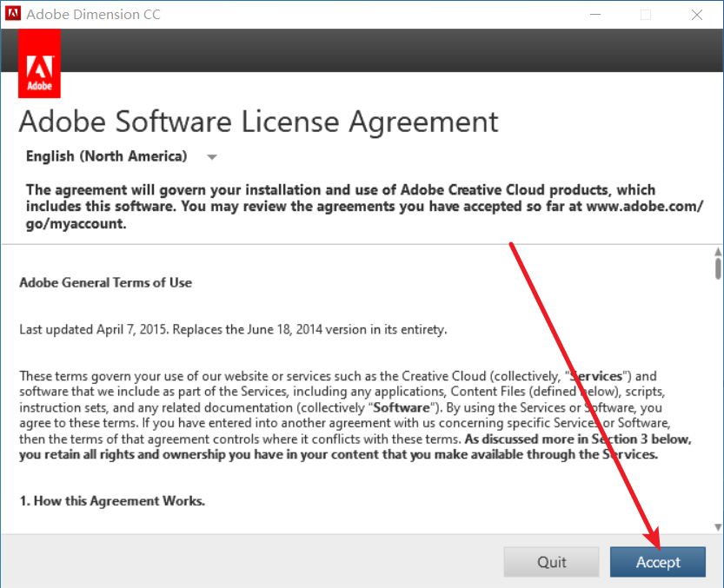Click the Adobe Dimension CC window title text
This screenshot has height=588, width=724.
coord(93,14)
